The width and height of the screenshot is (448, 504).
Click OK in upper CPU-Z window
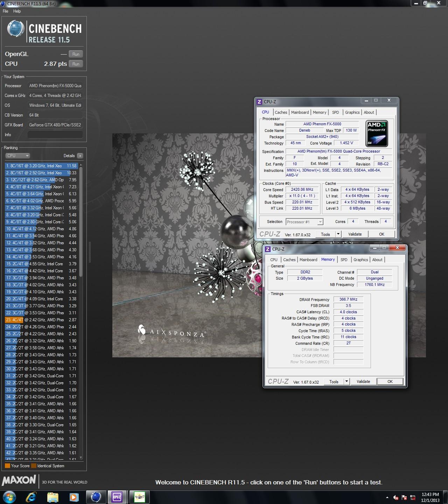point(382,234)
